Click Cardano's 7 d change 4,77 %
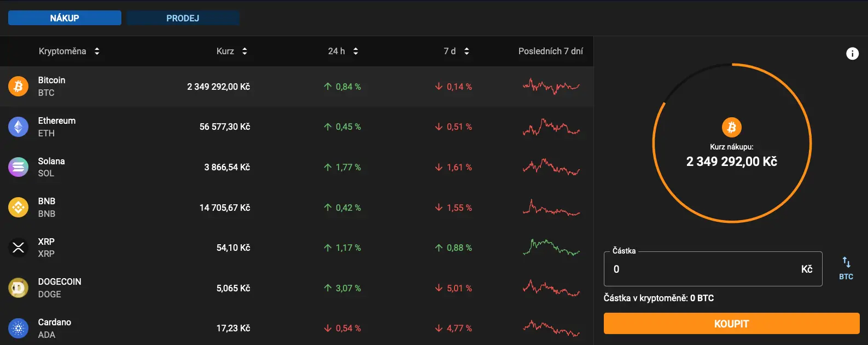Image resolution: width=868 pixels, height=345 pixels. (453, 329)
